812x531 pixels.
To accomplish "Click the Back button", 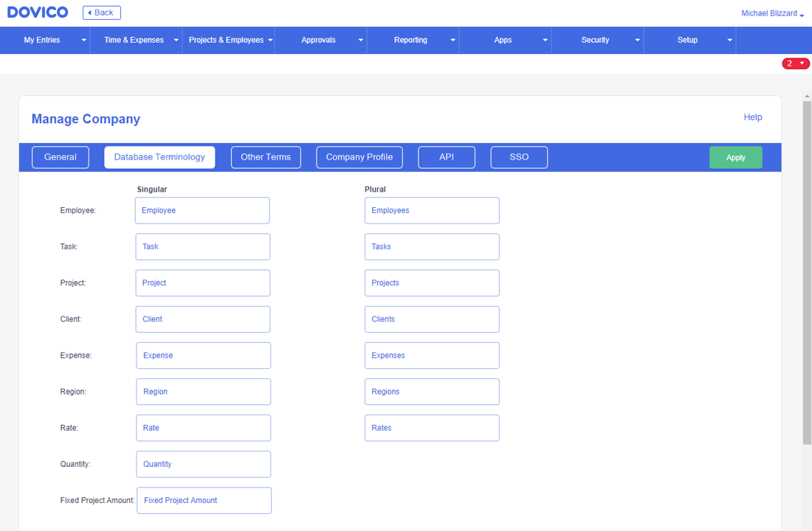I will coord(101,13).
